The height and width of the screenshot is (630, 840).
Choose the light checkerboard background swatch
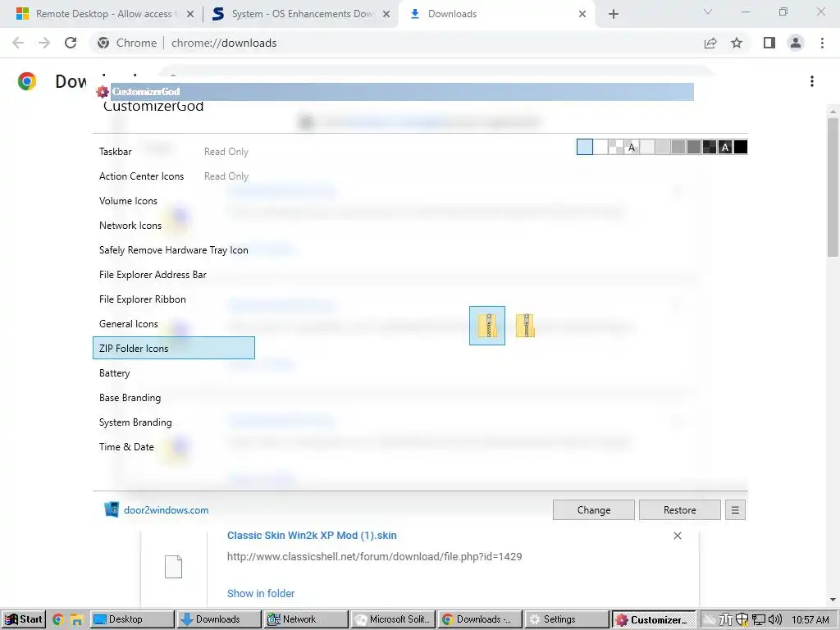[616, 147]
